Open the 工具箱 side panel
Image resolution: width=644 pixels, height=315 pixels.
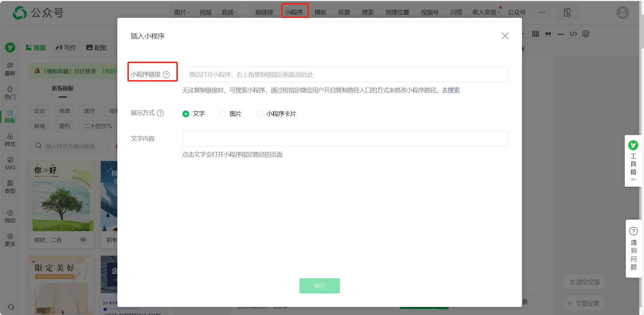point(633,160)
